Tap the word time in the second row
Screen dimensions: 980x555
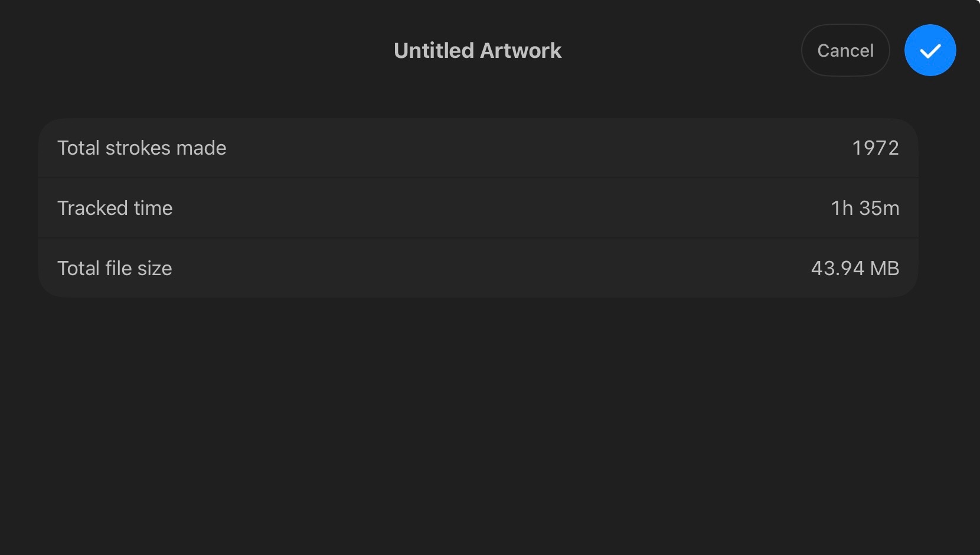coord(153,208)
